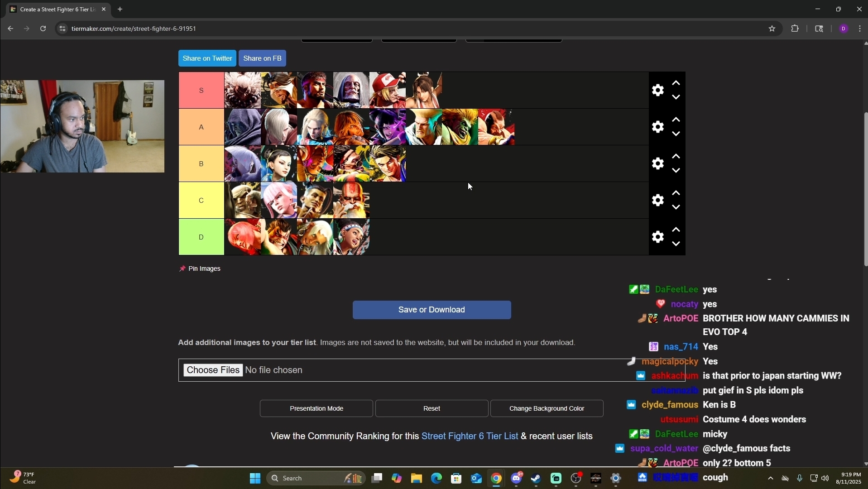
Task: Open Microsoft Store from taskbar
Action: tap(456, 478)
